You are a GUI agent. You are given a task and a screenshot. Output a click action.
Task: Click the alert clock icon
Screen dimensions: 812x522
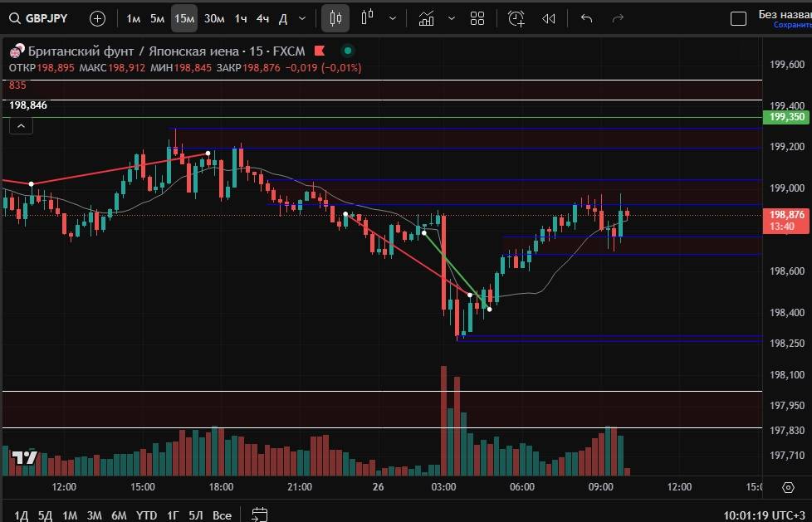point(516,18)
